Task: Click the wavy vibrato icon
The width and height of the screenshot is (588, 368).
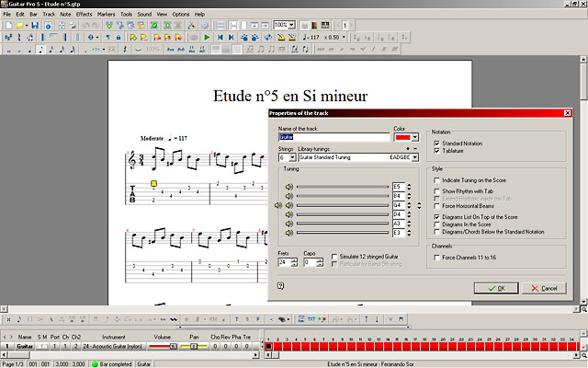Action: 174,319
